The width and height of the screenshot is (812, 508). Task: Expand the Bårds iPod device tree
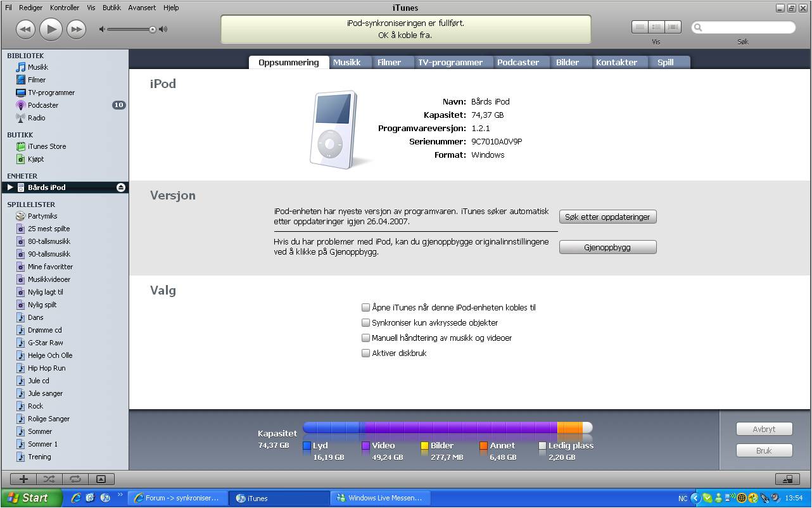(x=10, y=187)
